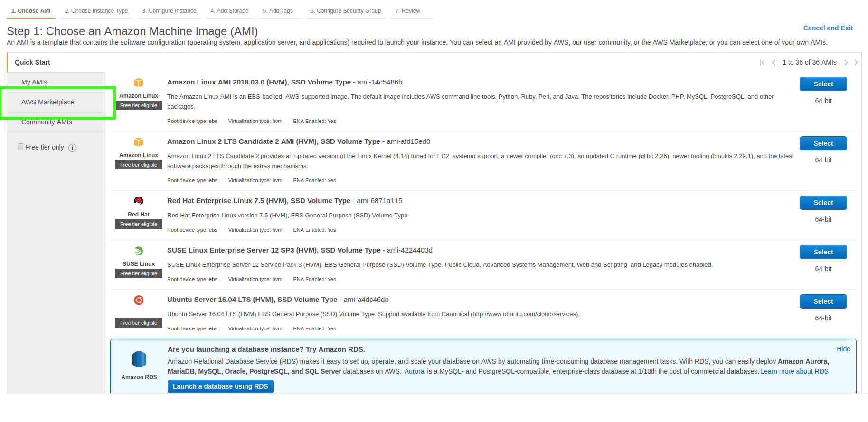Jump to the first page of AMIs
Viewport: 868px width, 422px height.
pos(762,63)
